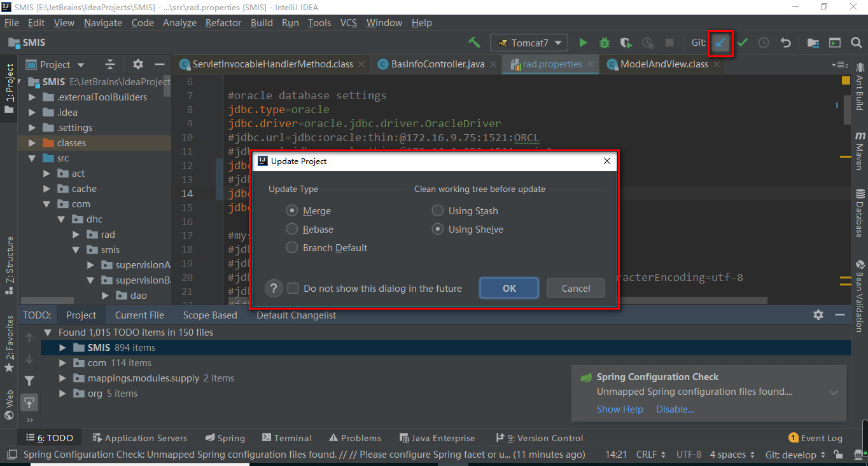868x466 pixels.
Task: Expand the act package in tree
Action: (x=47, y=174)
